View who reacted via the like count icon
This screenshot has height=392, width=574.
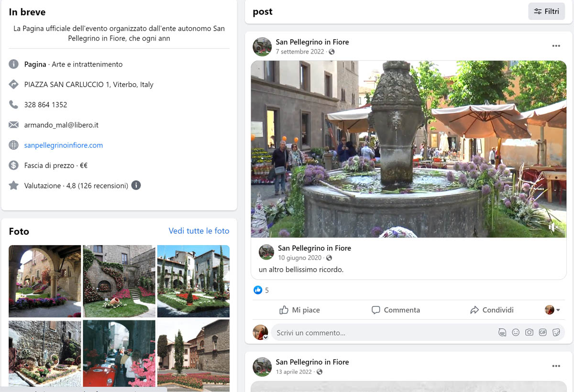258,290
